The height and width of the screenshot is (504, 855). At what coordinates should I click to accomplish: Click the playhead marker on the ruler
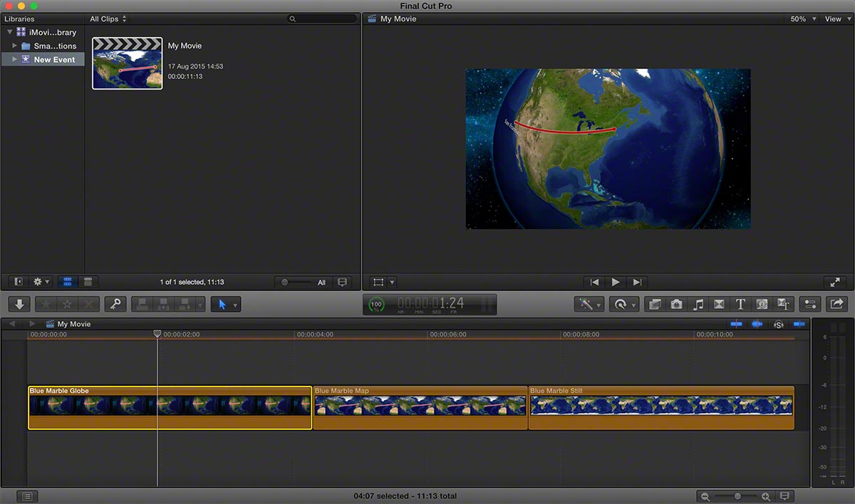point(157,333)
